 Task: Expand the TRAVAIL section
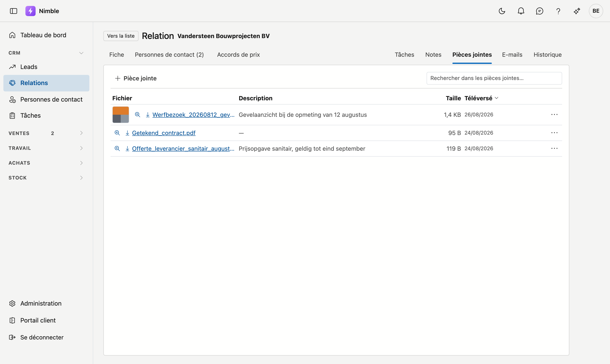(x=46, y=148)
